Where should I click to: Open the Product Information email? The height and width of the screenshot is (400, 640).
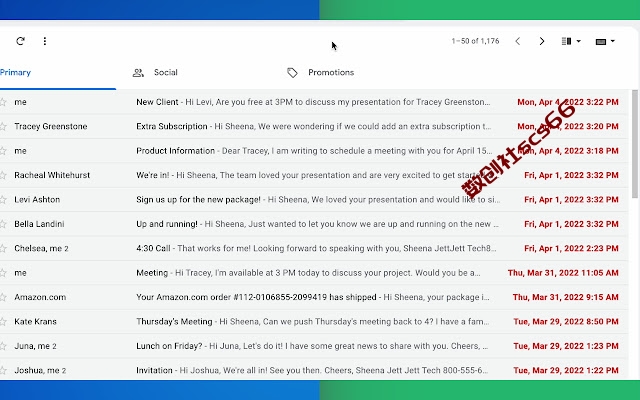313,151
